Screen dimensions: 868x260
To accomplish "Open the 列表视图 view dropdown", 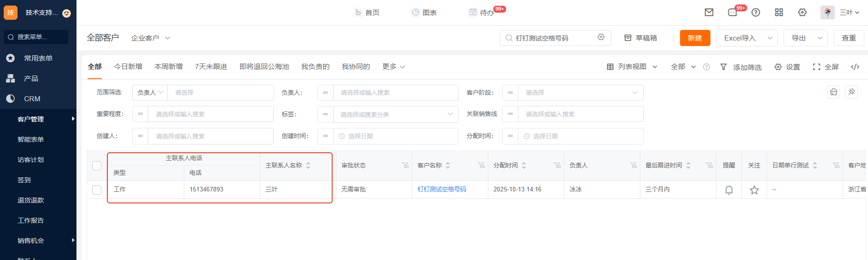I will pyautogui.click(x=632, y=67).
